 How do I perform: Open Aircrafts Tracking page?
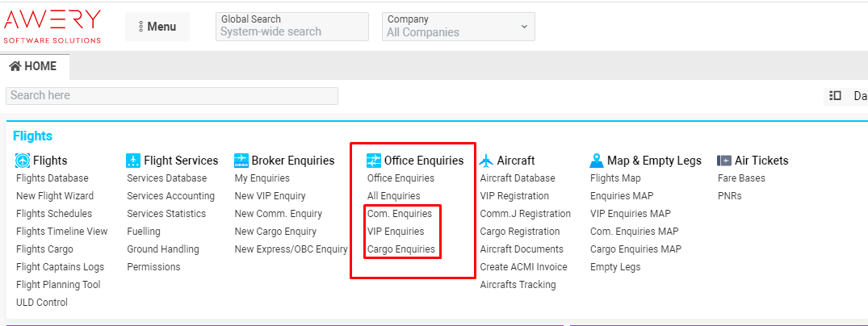point(518,285)
